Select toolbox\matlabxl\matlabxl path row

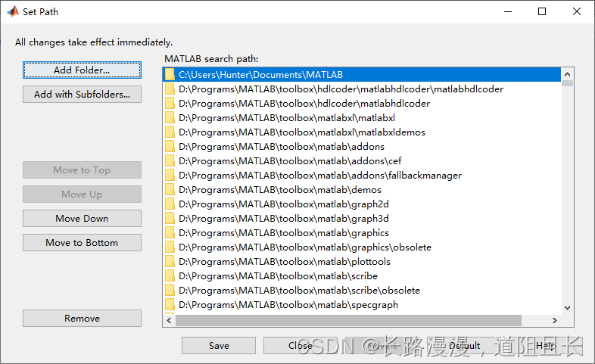(x=362, y=118)
